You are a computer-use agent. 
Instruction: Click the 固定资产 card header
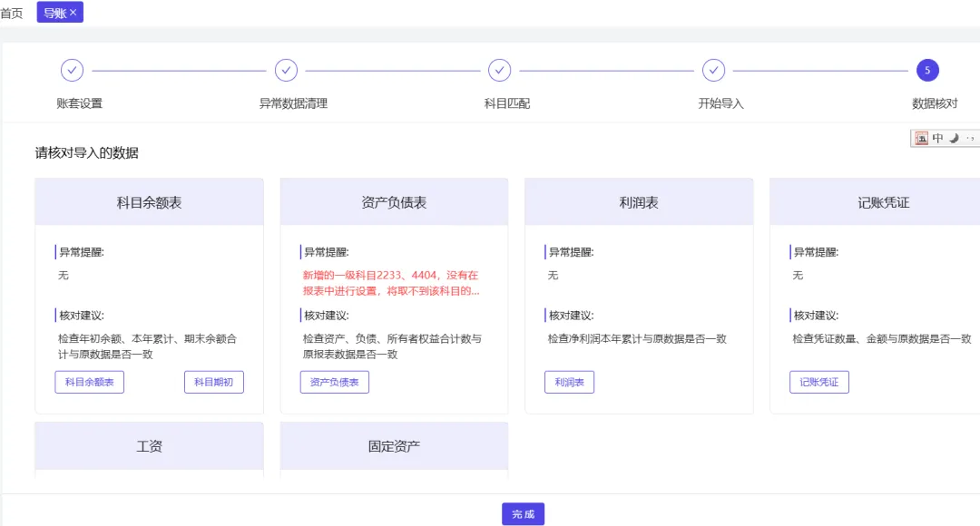395,446
